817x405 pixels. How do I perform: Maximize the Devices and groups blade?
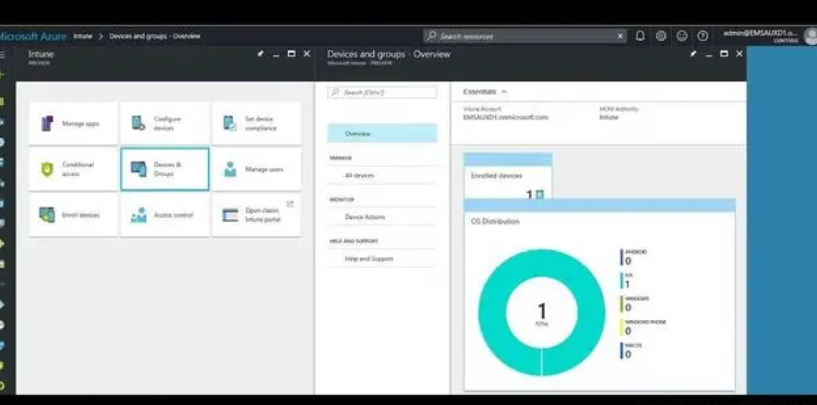(724, 54)
